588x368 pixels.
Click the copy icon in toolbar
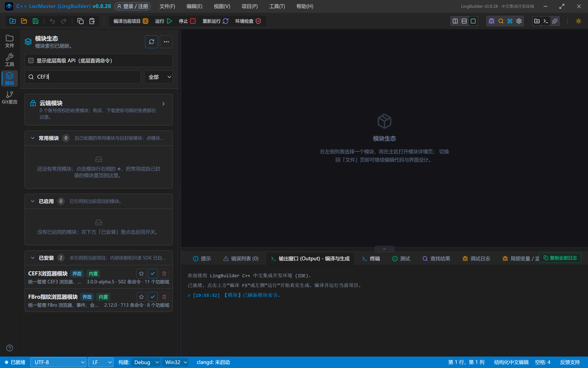pyautogui.click(x=80, y=21)
